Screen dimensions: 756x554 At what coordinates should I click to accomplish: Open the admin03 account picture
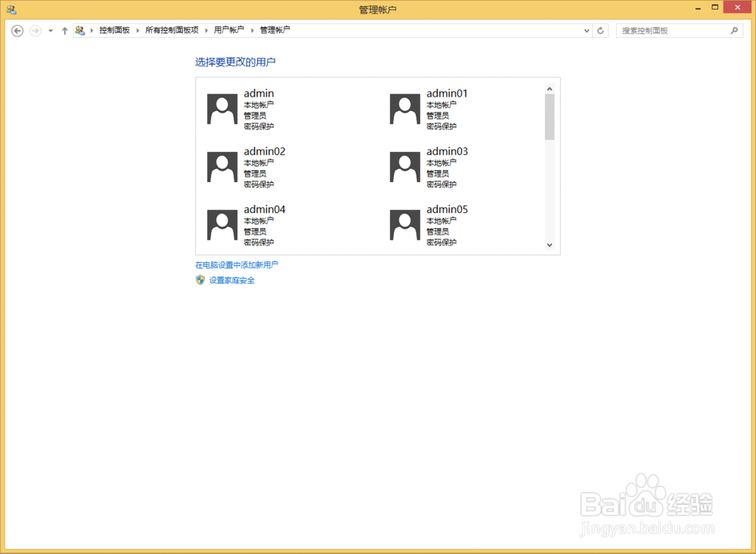[404, 166]
